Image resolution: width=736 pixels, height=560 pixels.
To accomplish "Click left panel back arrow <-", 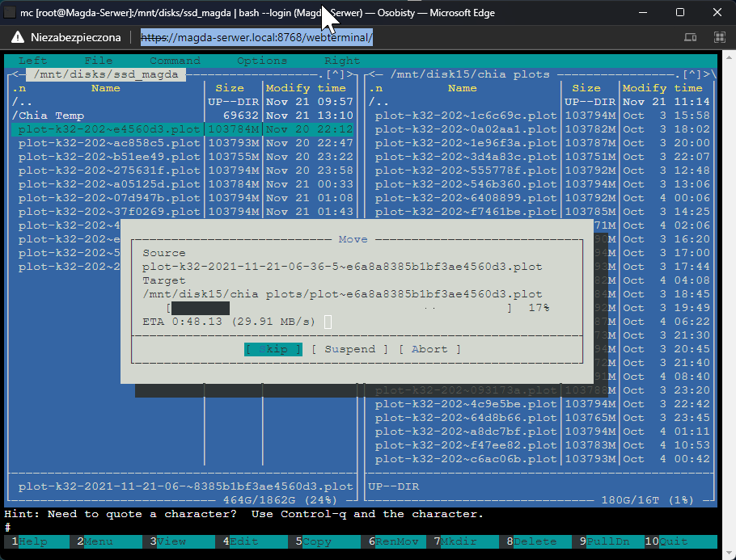I will pyautogui.click(x=16, y=74).
